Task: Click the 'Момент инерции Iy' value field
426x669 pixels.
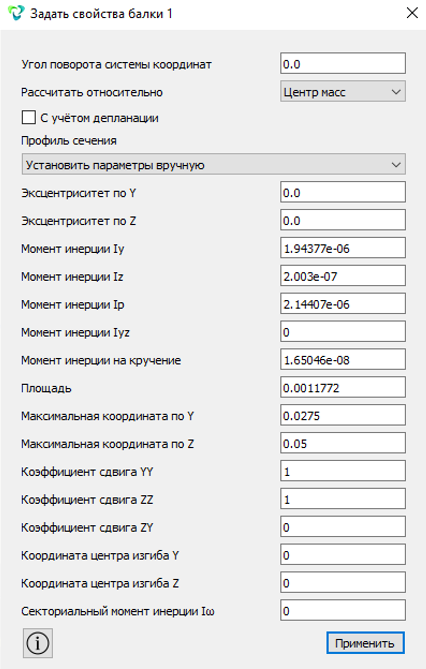Action: pos(343,248)
